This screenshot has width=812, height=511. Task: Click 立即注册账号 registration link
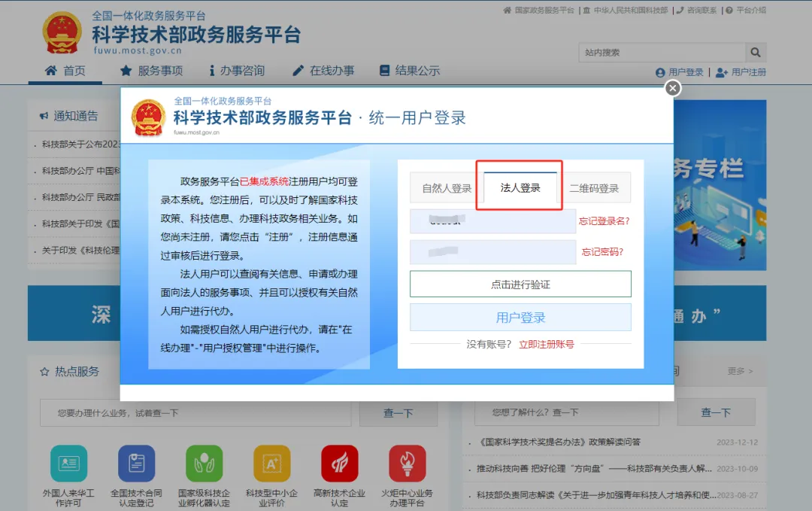[x=546, y=344]
